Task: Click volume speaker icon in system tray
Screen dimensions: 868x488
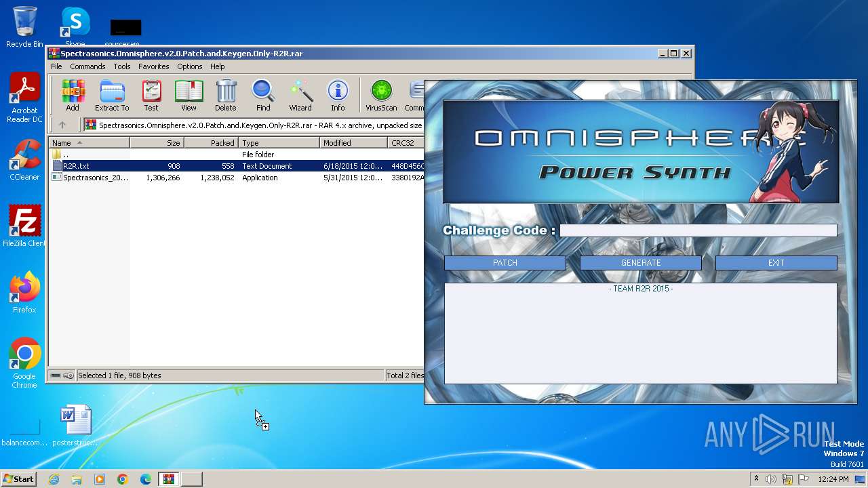Action: point(771,479)
